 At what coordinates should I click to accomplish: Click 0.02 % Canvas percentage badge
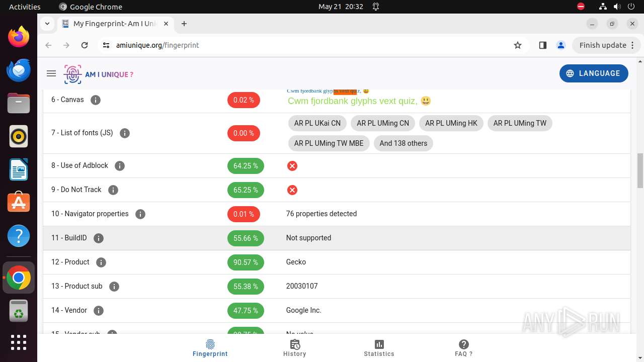(244, 100)
